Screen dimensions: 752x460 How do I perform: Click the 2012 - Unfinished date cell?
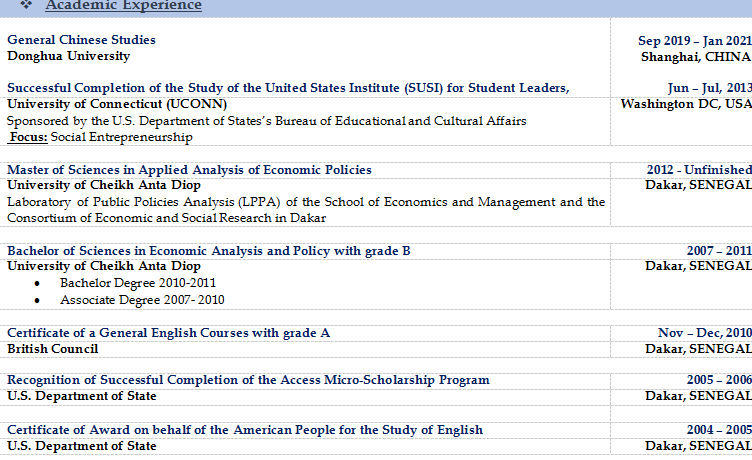(698, 170)
